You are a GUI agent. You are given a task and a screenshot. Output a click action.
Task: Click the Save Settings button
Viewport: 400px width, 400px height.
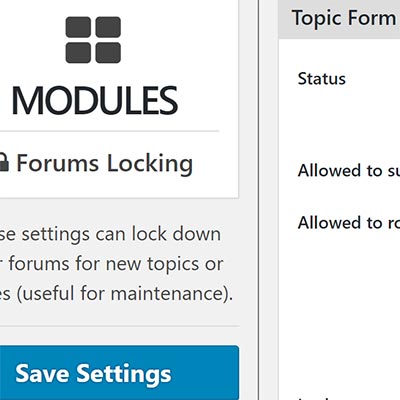(x=119, y=372)
